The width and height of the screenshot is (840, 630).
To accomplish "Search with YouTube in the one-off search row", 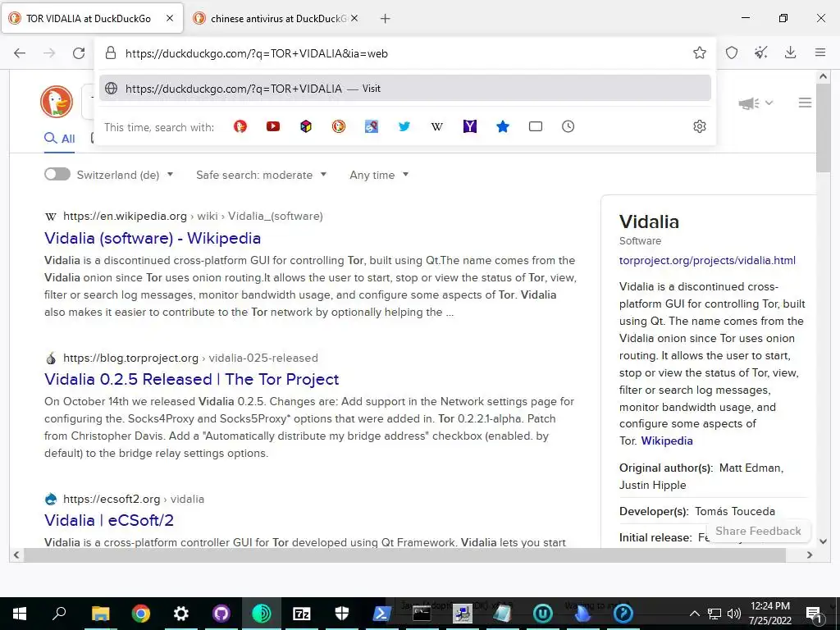I will (273, 126).
